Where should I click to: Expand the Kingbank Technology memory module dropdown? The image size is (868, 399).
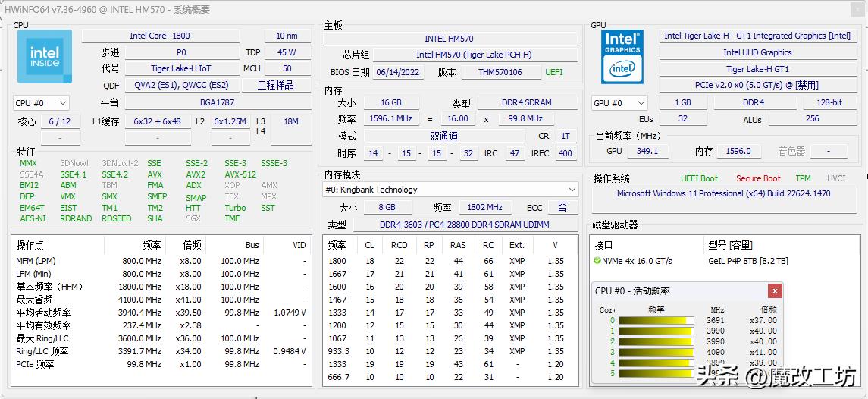pyautogui.click(x=450, y=190)
